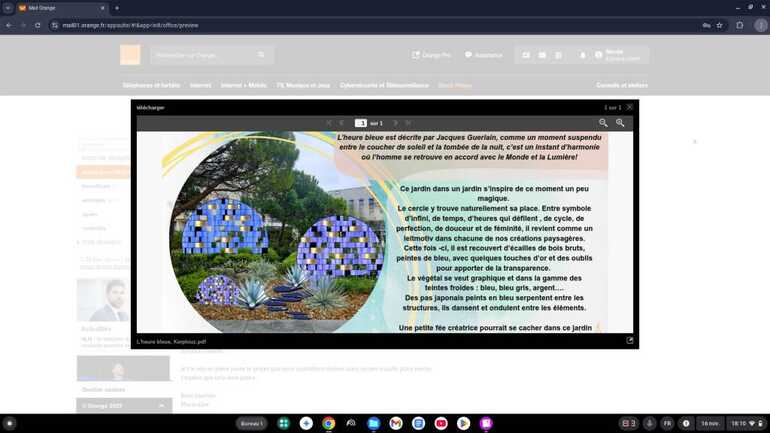Jump to first page of the PDF
The height and width of the screenshot is (433, 770).
click(328, 123)
